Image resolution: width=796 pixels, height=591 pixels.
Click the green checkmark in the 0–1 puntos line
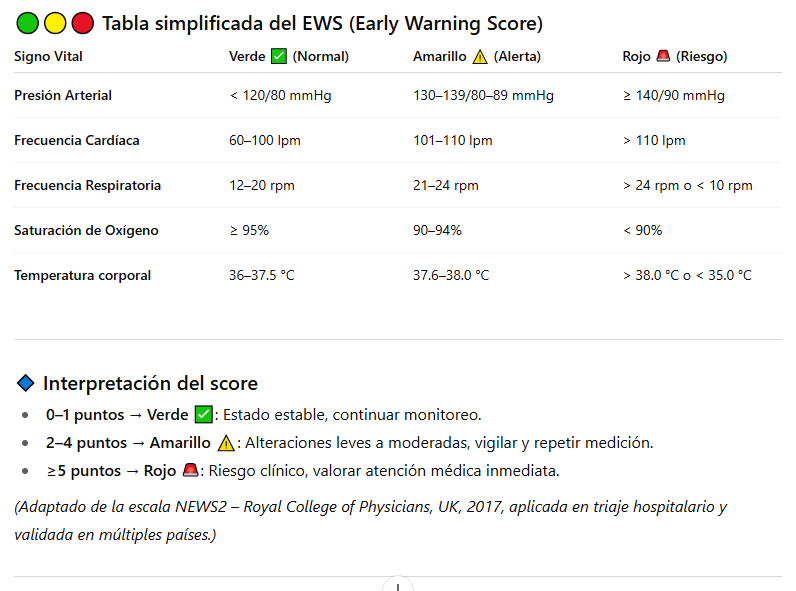click(204, 414)
